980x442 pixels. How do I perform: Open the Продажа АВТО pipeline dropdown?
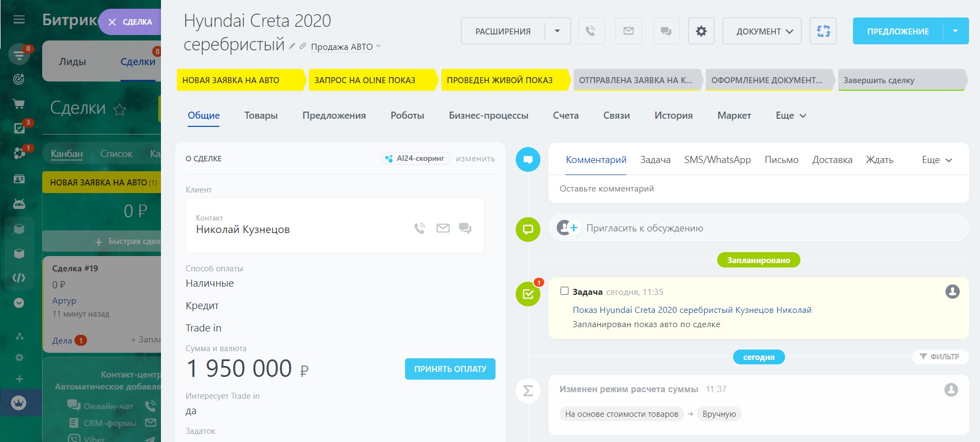click(x=346, y=47)
